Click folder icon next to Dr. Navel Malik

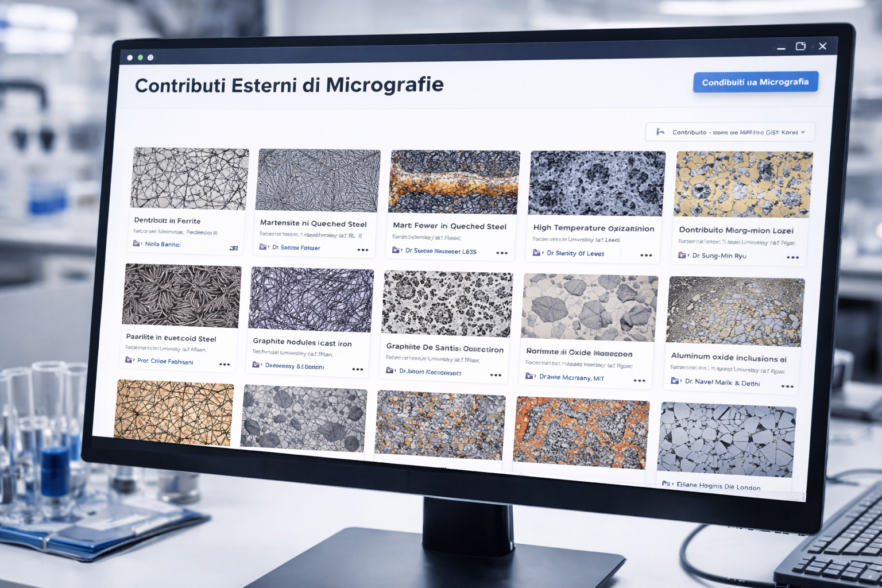pyautogui.click(x=675, y=381)
